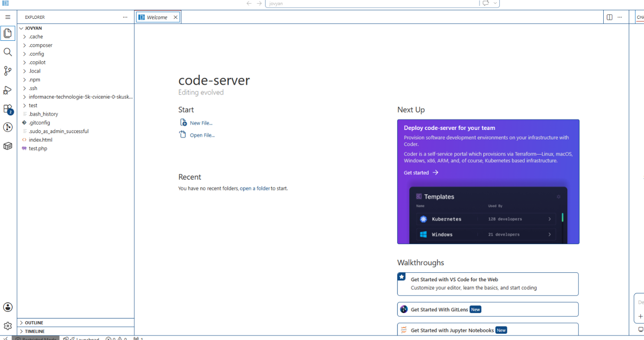Expand the OUTLINE section

tap(75, 323)
